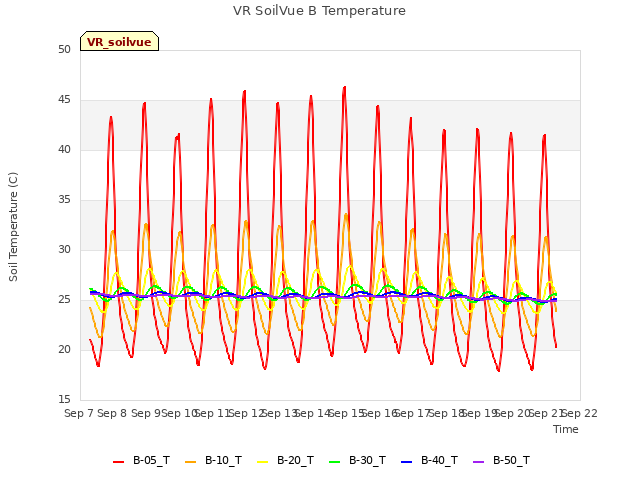640x480 pixels.
Task: Click the Soil Temperature (C) axis title
Action: [x=13, y=227]
